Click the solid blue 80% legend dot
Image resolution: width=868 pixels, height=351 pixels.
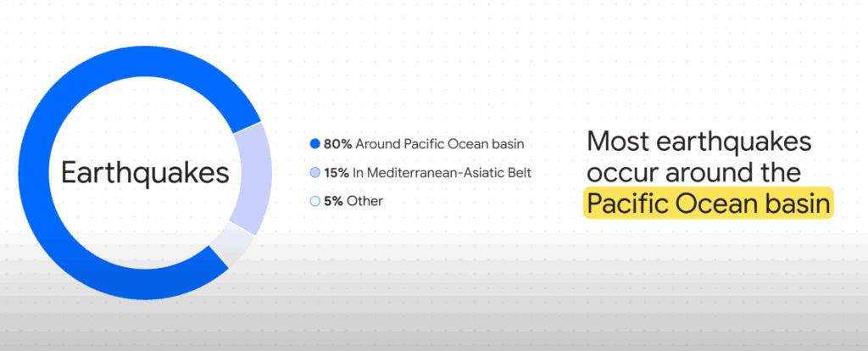point(315,144)
